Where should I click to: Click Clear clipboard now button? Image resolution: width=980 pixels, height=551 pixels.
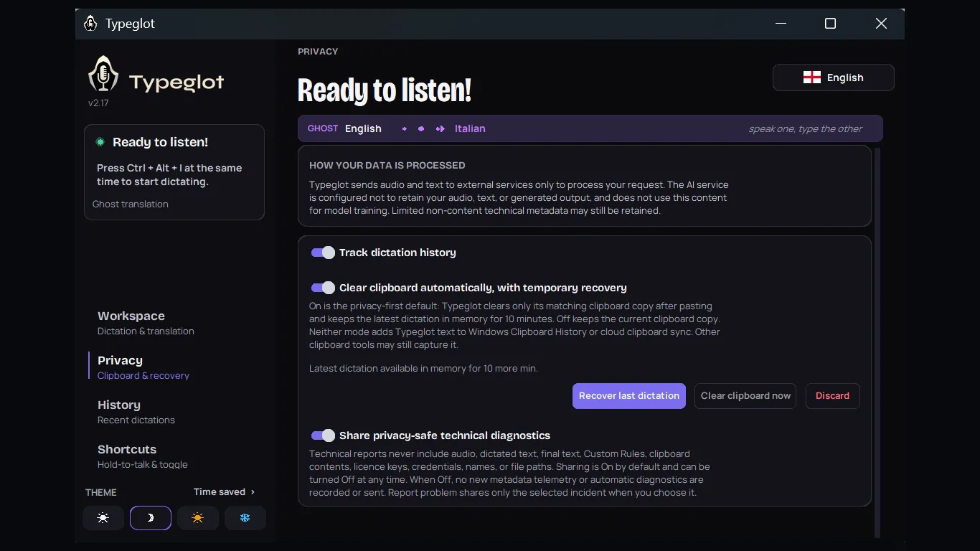(x=745, y=396)
